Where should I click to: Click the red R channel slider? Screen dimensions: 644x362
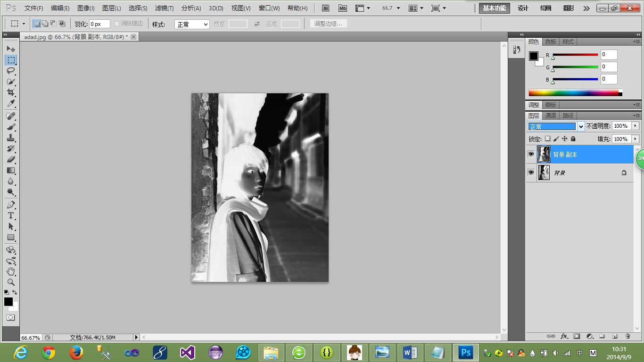(x=575, y=56)
